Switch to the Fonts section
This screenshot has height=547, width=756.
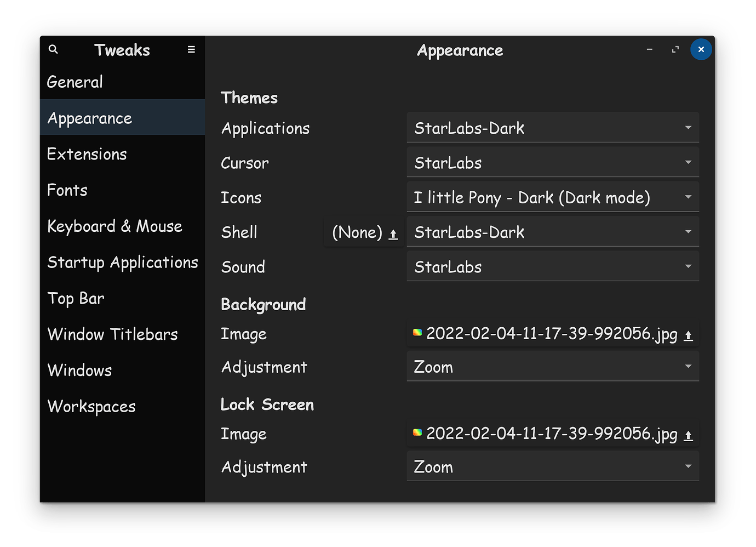[67, 190]
